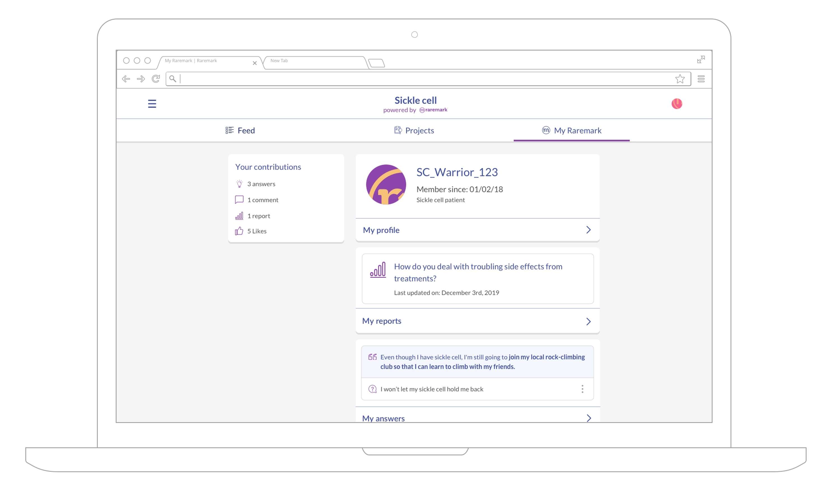Screen dimensions: 840x504
Task: Click the My Raremark logo icon
Action: (546, 130)
